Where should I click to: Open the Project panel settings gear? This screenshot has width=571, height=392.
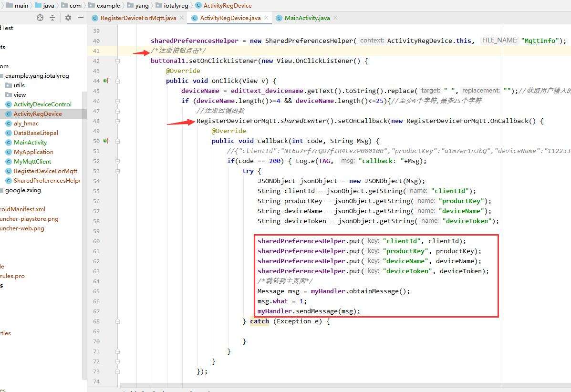coord(68,18)
